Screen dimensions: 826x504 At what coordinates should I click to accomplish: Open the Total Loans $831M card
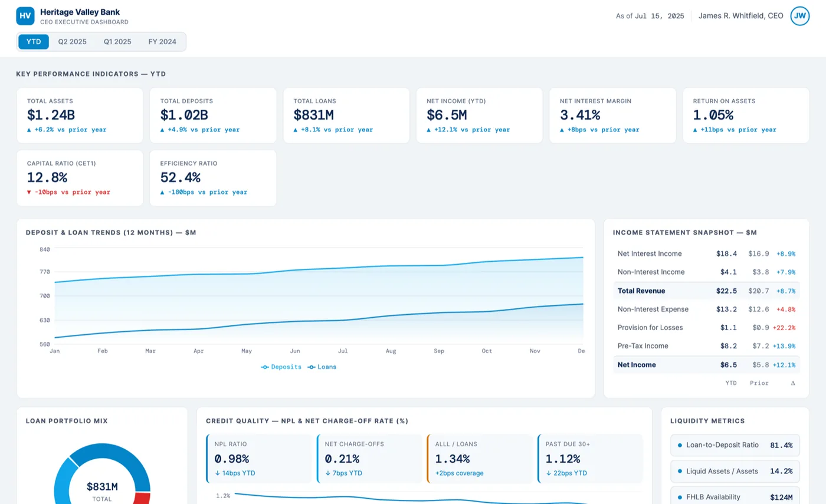(x=346, y=116)
